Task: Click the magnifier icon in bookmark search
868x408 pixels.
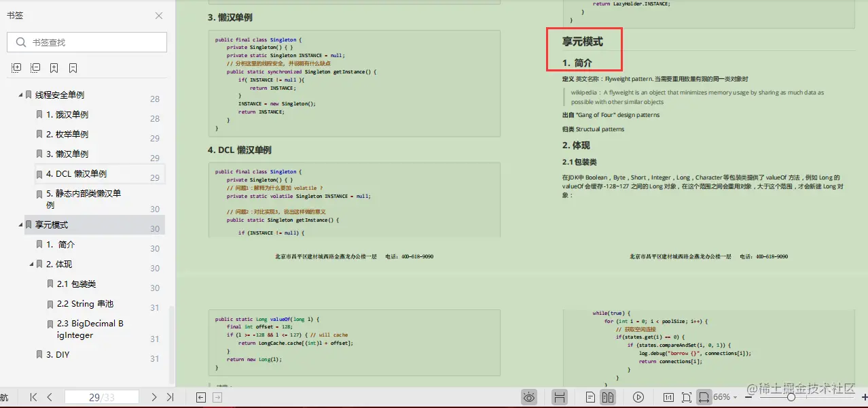Action: pyautogui.click(x=21, y=42)
